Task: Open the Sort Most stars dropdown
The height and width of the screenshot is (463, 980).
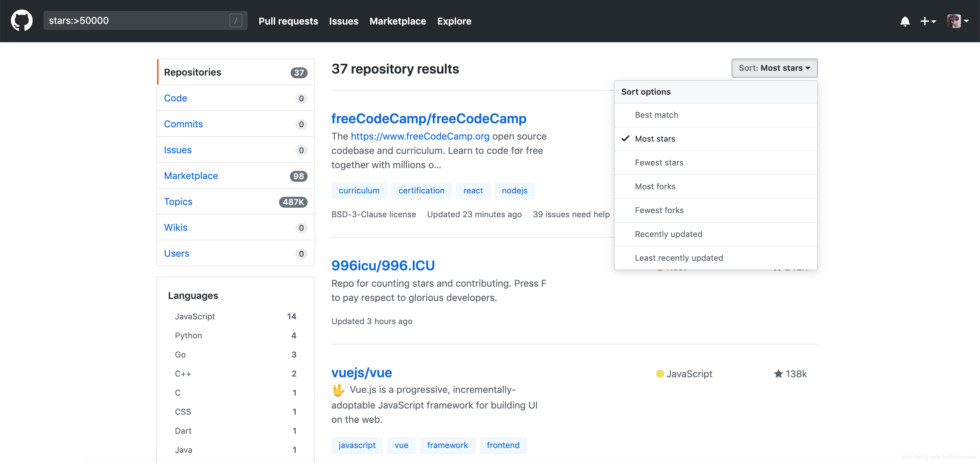Action: coord(774,67)
